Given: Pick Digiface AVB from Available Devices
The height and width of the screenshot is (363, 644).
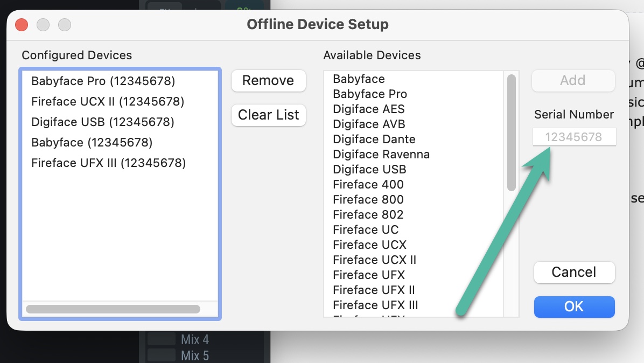Looking at the screenshot, I should (x=414, y=124).
